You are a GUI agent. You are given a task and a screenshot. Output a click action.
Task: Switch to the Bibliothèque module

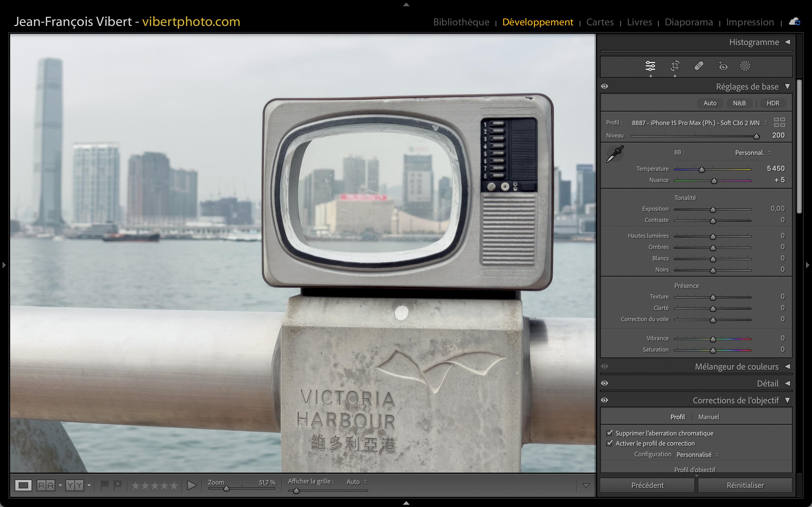(x=461, y=22)
